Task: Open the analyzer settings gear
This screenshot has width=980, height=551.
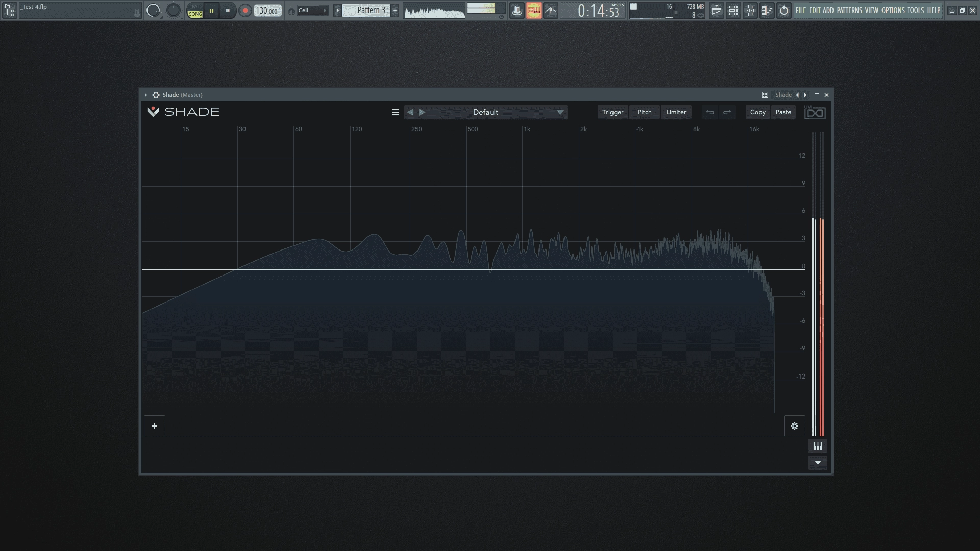Action: click(x=795, y=426)
